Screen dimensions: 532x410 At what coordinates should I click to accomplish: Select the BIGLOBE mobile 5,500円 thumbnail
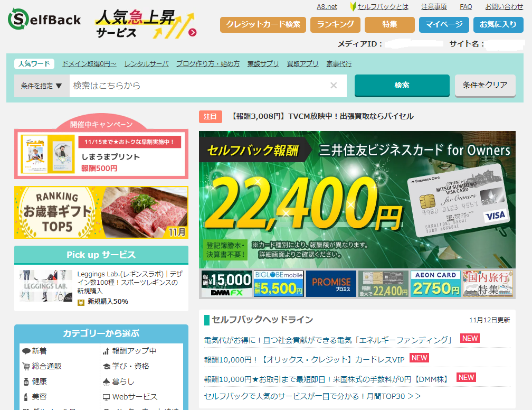278,284
